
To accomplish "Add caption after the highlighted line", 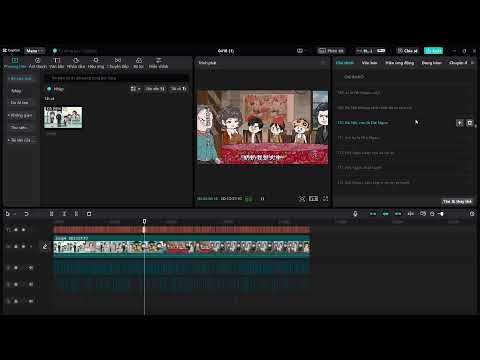I will (x=460, y=123).
